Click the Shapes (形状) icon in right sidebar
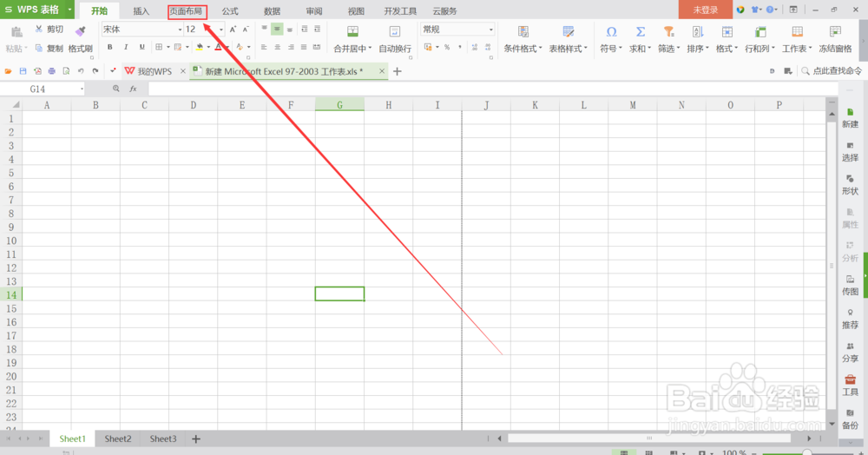 pyautogui.click(x=851, y=180)
